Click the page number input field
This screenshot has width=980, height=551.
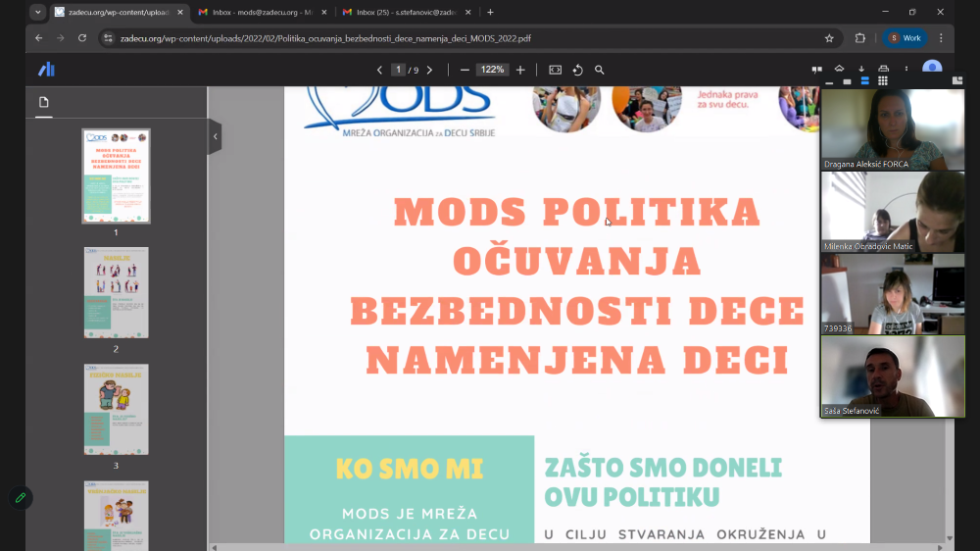click(x=398, y=70)
